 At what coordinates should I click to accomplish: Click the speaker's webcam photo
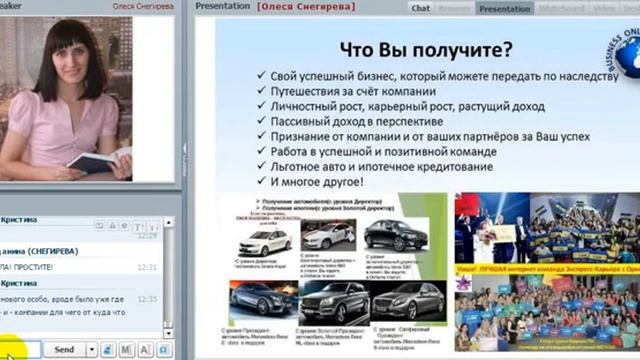(x=66, y=99)
